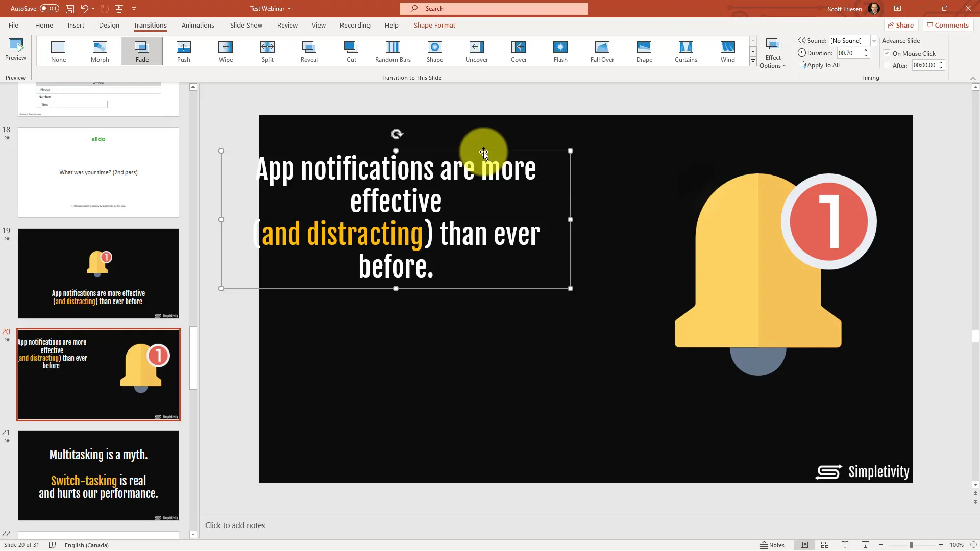Fit slide to current window
Viewport: 980px width, 551px height.
(973, 545)
